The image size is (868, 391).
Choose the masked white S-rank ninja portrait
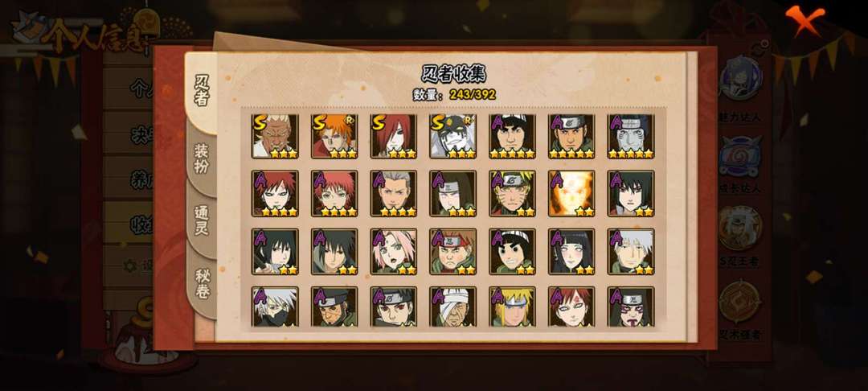(x=452, y=136)
